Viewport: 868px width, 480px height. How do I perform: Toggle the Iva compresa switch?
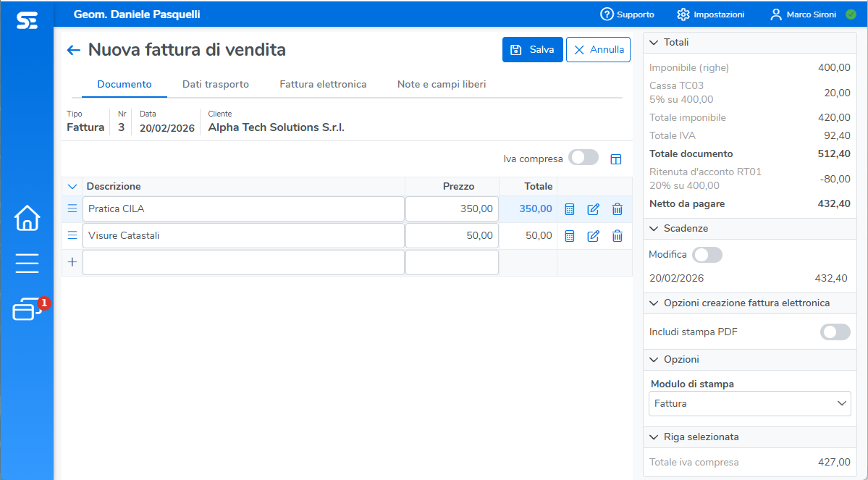583,158
